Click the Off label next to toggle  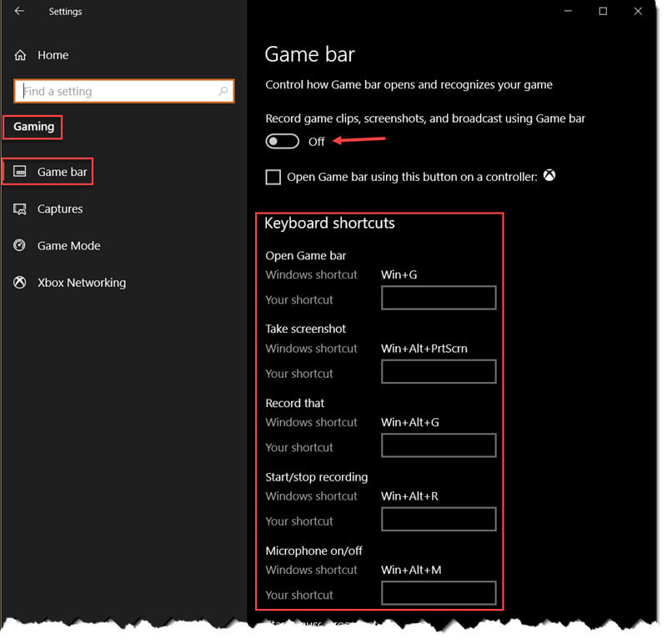317,142
